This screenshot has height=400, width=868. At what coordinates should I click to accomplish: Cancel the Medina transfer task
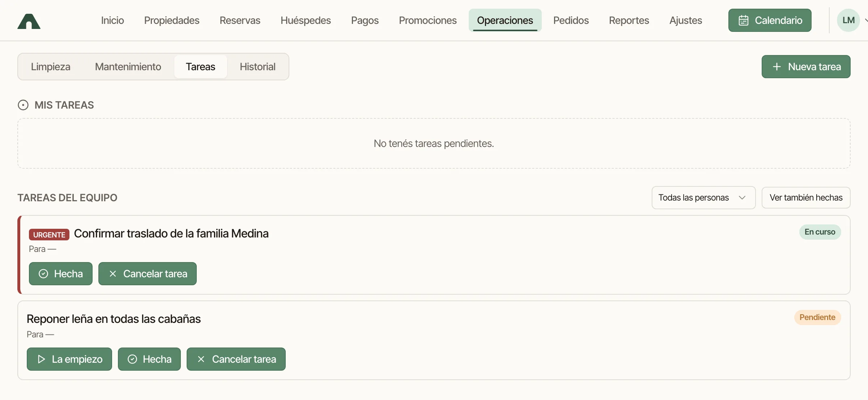click(x=148, y=274)
